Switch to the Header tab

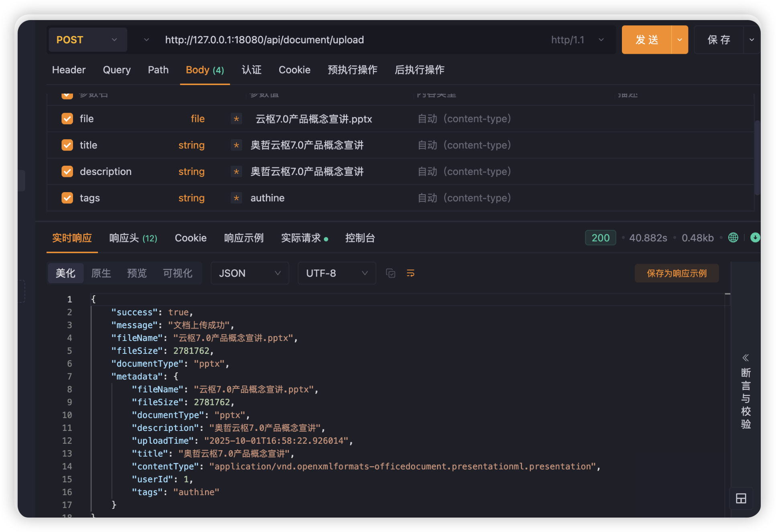point(69,70)
